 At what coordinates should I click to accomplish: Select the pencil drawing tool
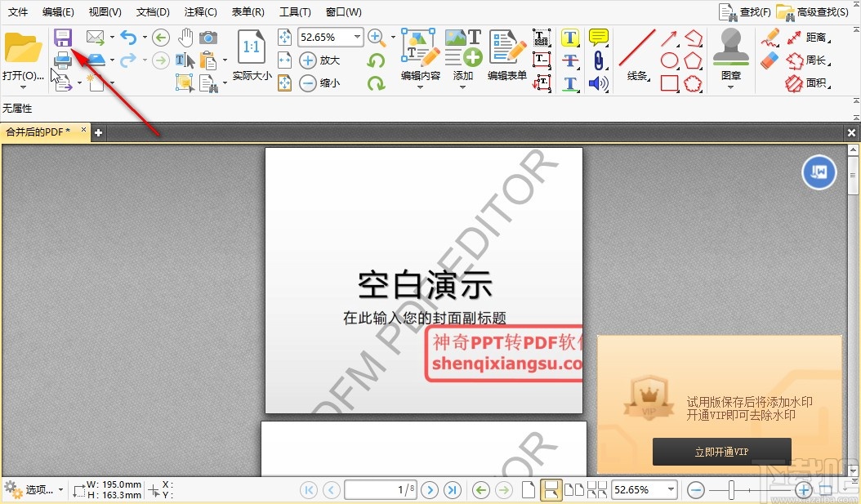click(770, 38)
